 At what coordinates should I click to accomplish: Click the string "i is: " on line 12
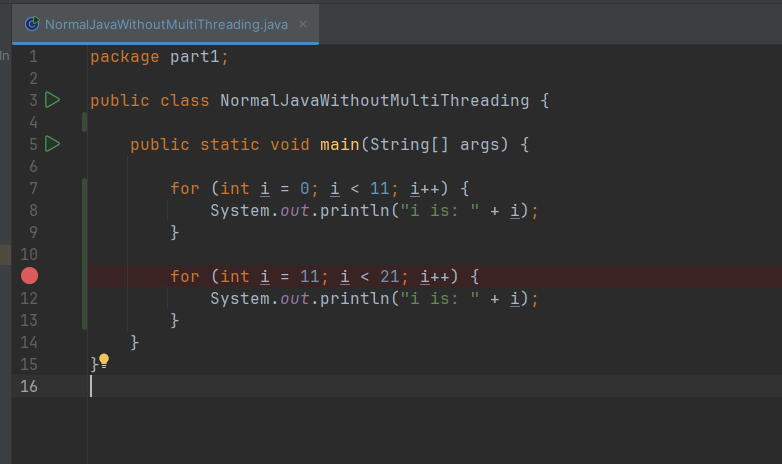tap(439, 298)
